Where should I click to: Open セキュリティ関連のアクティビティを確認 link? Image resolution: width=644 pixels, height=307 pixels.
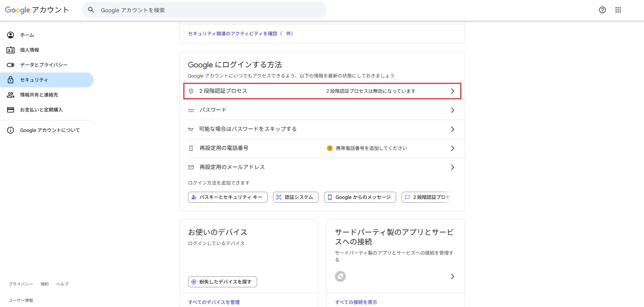coord(240,34)
